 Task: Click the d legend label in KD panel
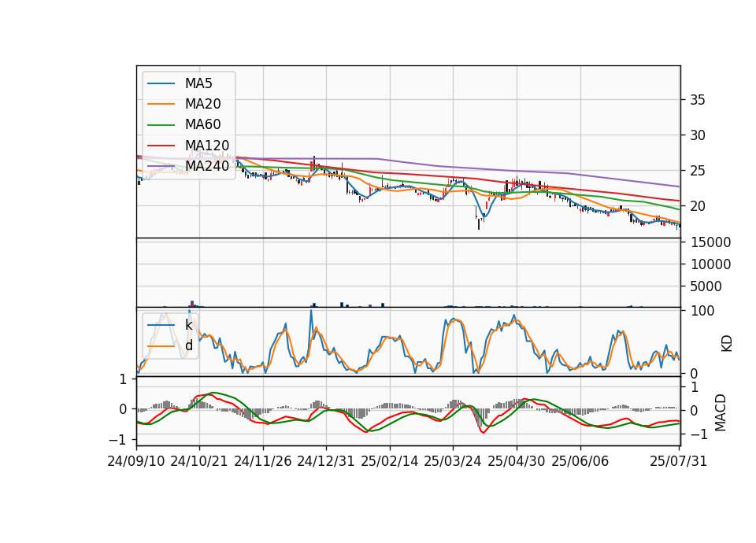189,345
